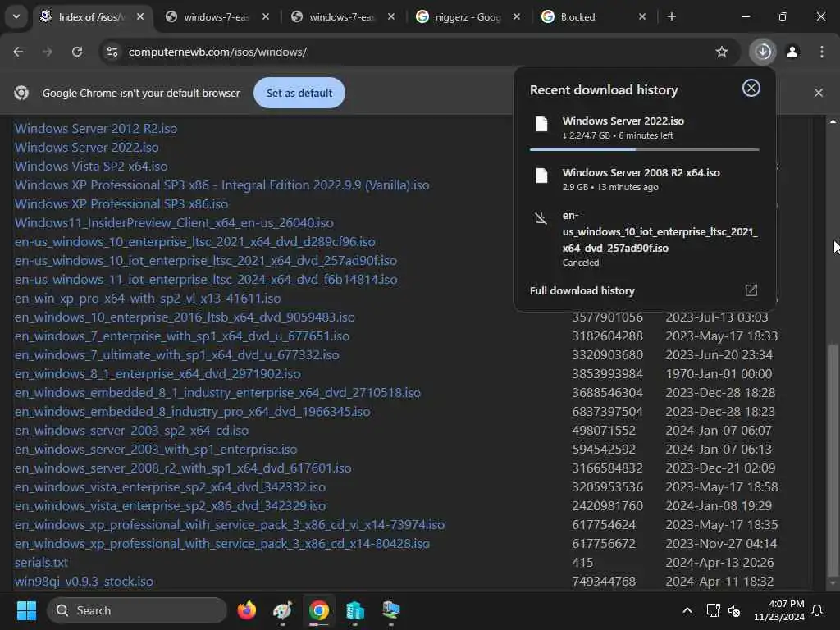Open the canceled windows_10_iot_enterprise download entry
Image resolution: width=840 pixels, height=630 pixels.
pos(644,239)
